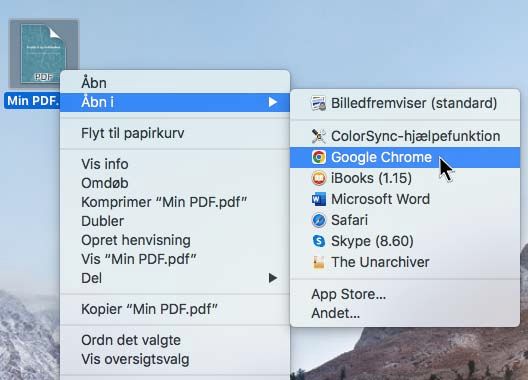Screen dimensions: 528x380
Task: Choose Kopier "Min PDF.pdf"
Action: (x=175, y=309)
